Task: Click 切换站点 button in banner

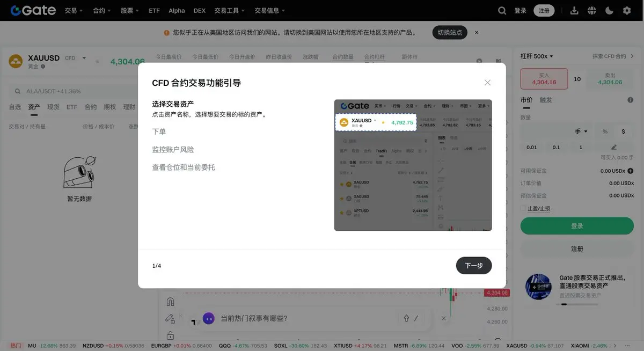Action: [450, 32]
